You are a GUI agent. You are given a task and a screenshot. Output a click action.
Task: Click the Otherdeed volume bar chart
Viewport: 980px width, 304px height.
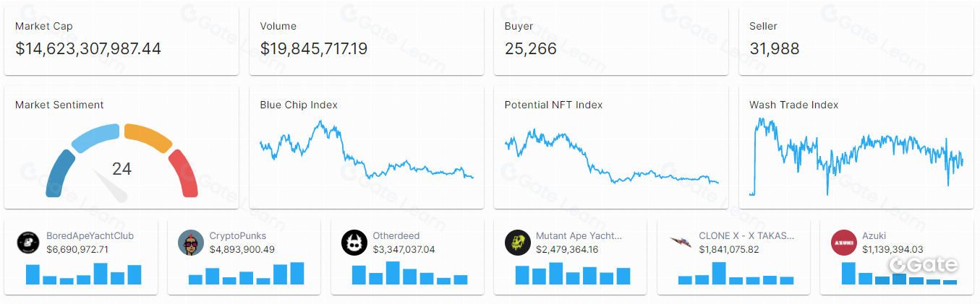[x=409, y=274]
